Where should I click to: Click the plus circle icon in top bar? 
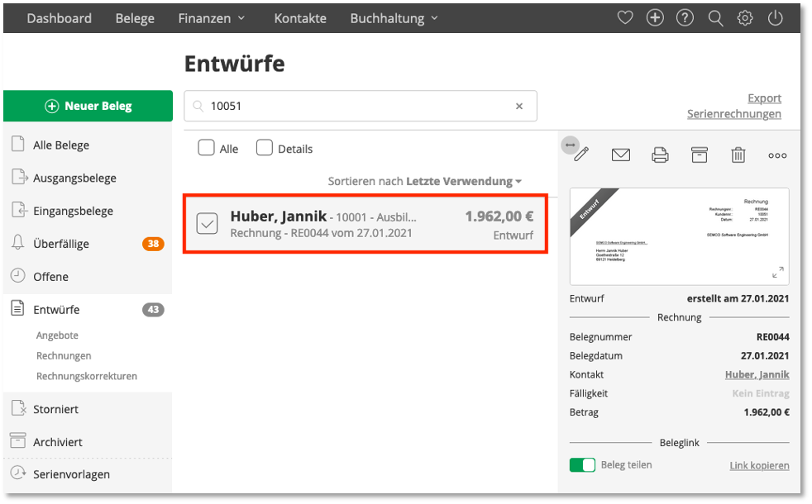click(x=655, y=18)
